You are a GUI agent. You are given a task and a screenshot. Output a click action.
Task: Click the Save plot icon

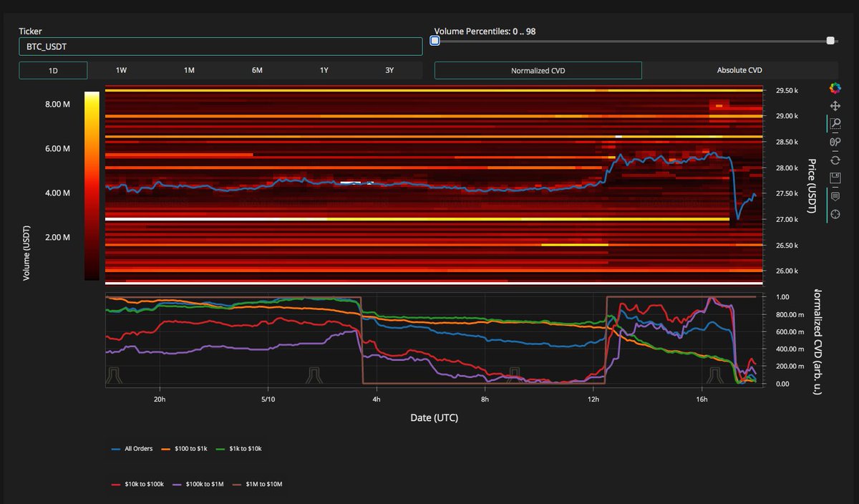[835, 178]
